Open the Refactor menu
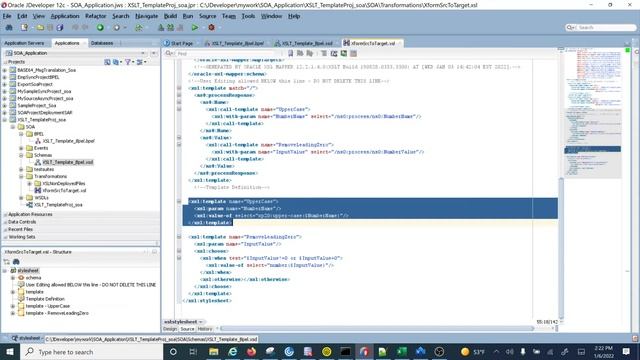The height and width of the screenshot is (360, 640). (x=96, y=16)
